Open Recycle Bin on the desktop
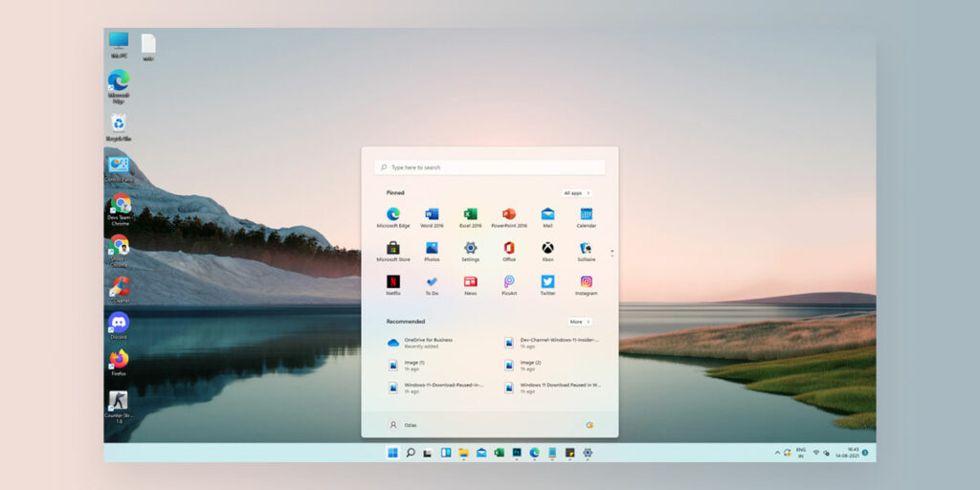 (118, 124)
